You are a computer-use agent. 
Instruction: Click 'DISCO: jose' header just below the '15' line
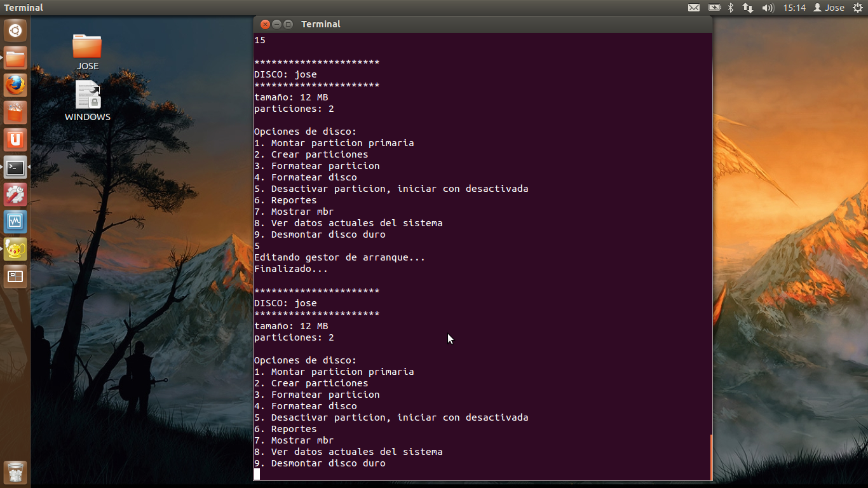click(285, 74)
